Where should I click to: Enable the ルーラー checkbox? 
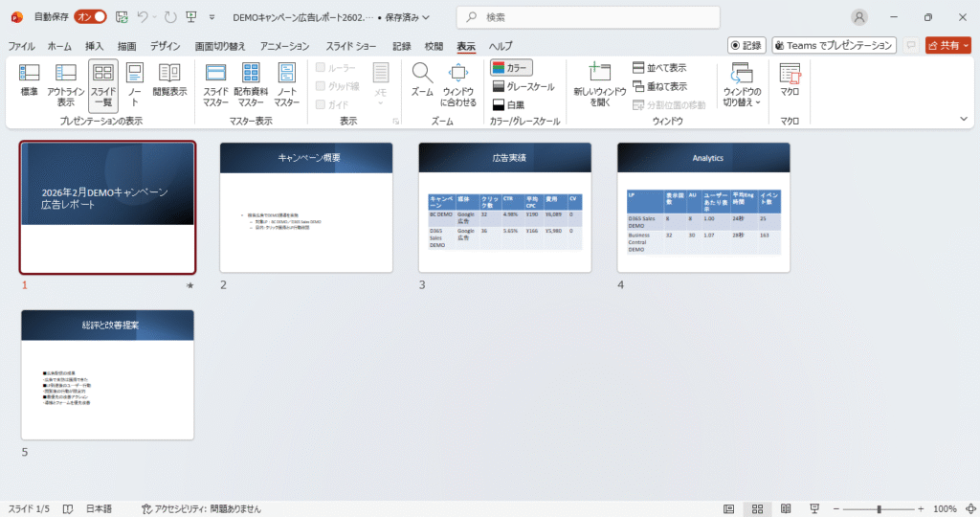(322, 68)
